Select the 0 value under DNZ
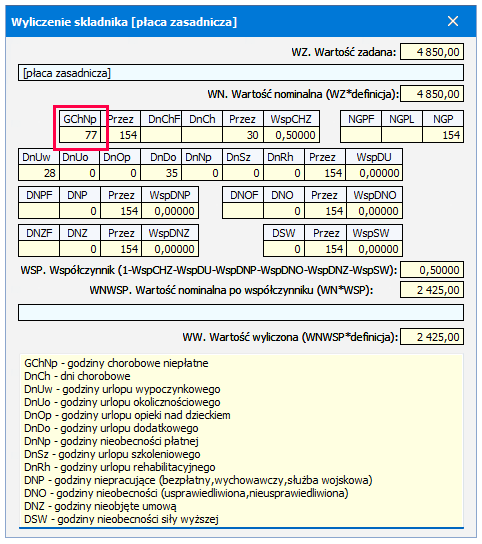Image resolution: width=482 pixels, height=544 pixels. click(x=80, y=249)
